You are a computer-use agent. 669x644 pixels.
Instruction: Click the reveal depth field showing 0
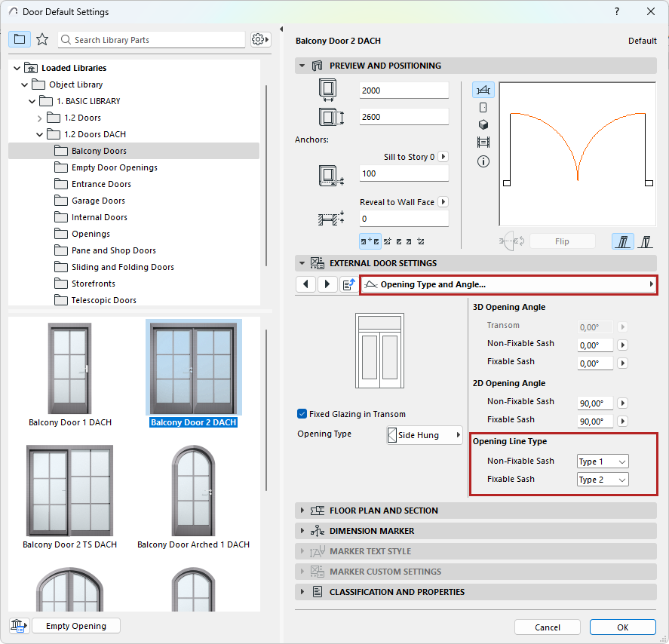click(404, 219)
